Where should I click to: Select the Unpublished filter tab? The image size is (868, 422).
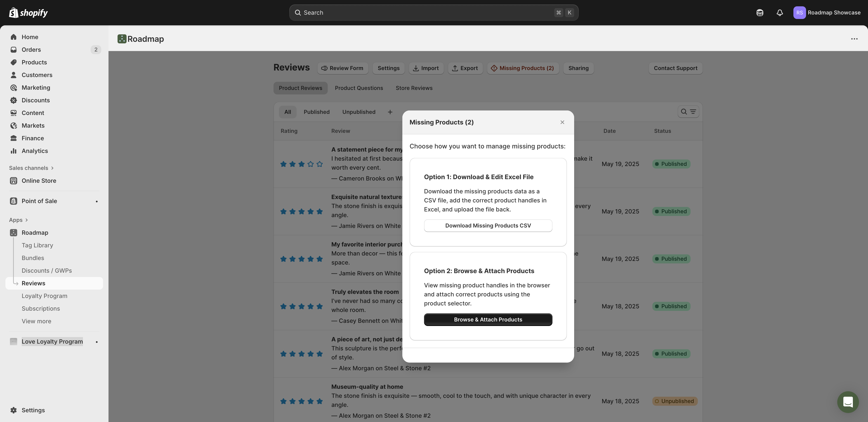coord(359,112)
